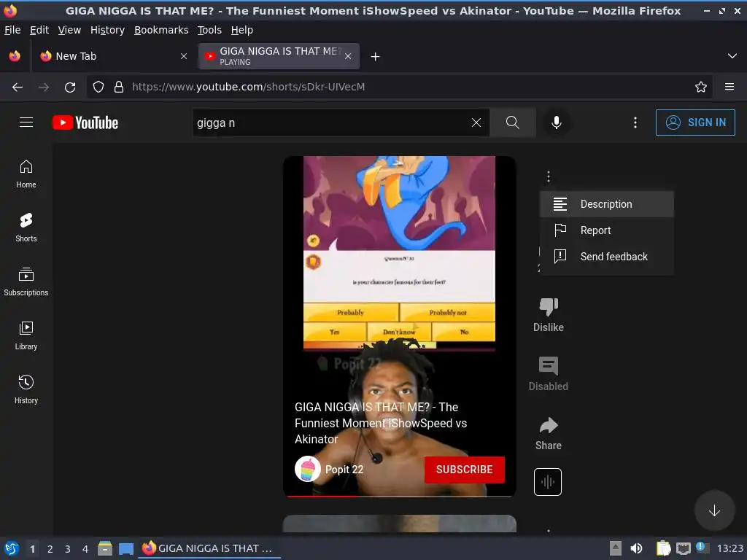Click the short's red progress bar

(x=322, y=496)
